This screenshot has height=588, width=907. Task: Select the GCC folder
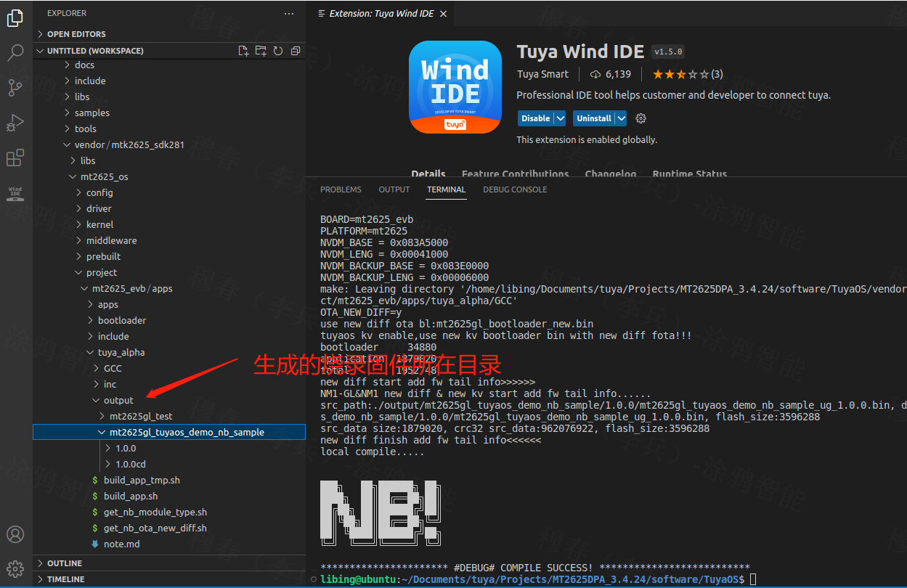[x=169, y=368]
